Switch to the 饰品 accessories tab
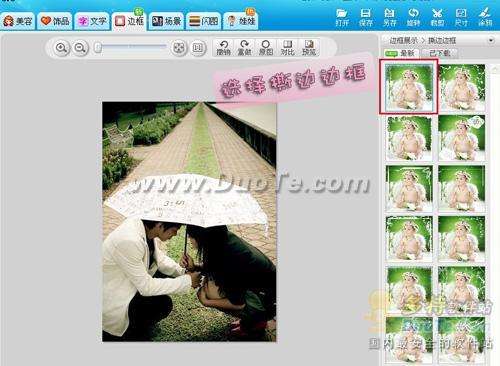This screenshot has width=500, height=366. [x=55, y=21]
